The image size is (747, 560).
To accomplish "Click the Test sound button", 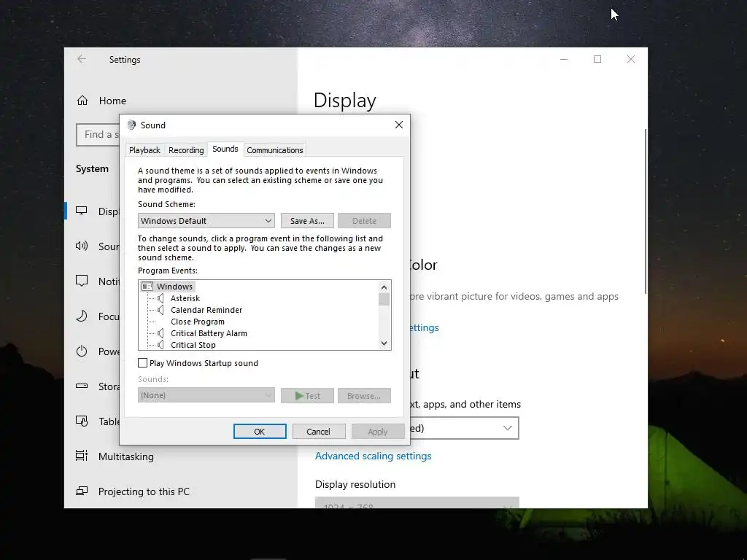I will point(307,396).
